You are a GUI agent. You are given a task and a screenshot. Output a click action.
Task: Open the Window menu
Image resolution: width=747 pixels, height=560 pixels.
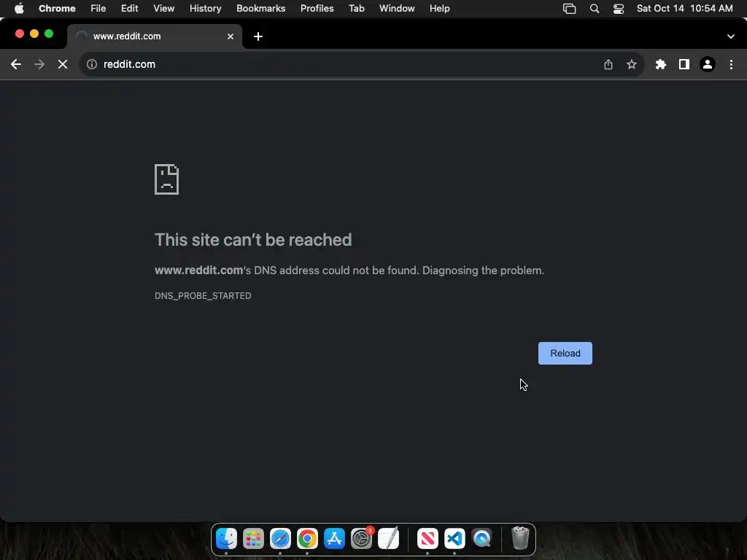coord(397,9)
